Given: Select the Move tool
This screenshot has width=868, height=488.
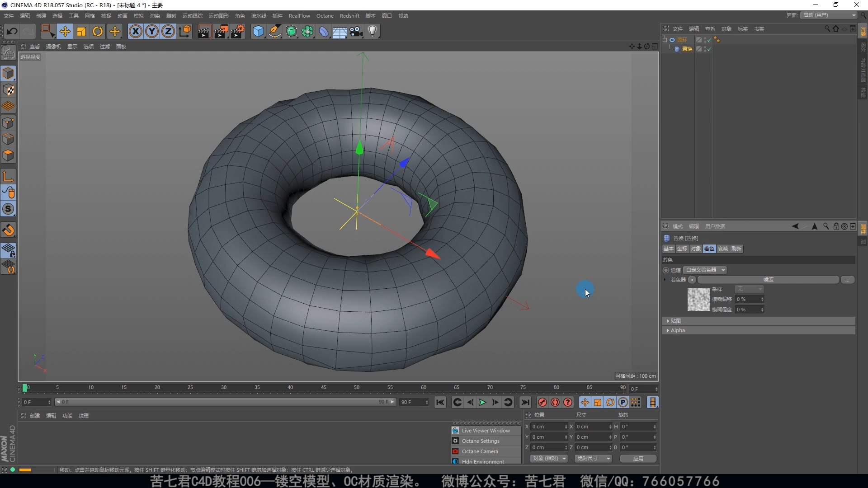Looking at the screenshot, I should click(x=65, y=31).
